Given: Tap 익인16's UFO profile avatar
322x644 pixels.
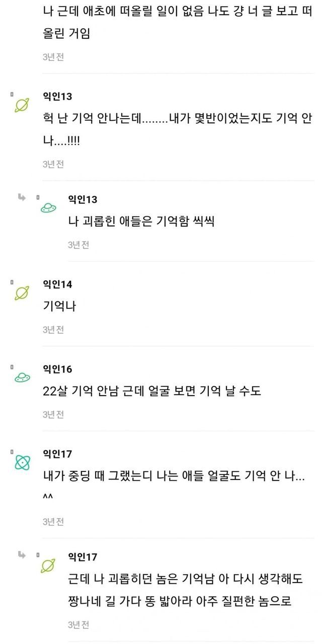Looking at the screenshot, I should point(22,378).
